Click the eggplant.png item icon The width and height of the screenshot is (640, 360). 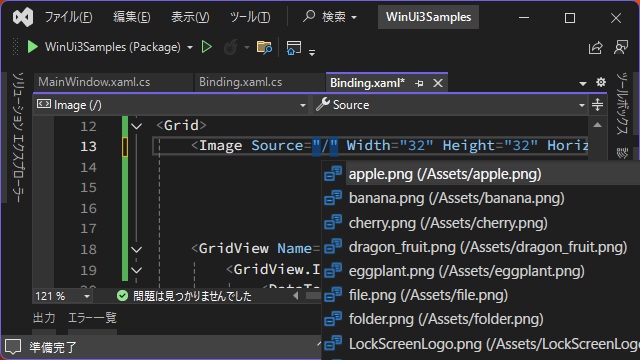pos(333,270)
